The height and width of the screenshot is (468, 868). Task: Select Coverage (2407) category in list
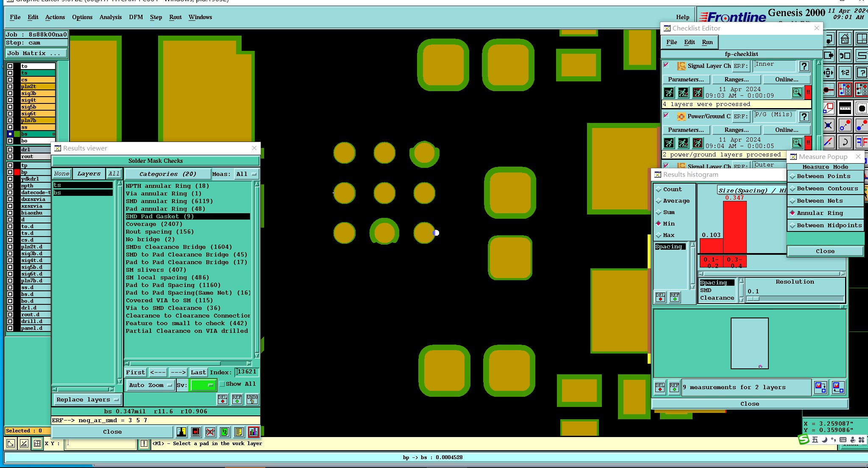pyautogui.click(x=154, y=224)
